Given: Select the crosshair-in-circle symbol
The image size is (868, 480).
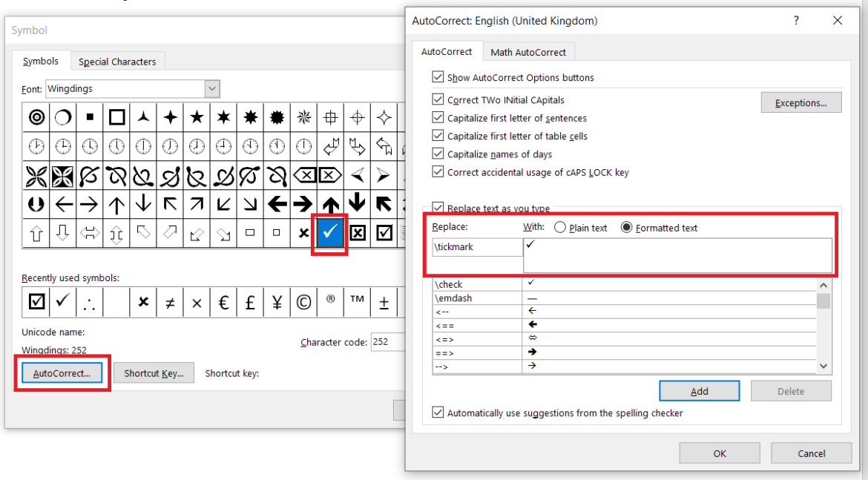Looking at the screenshot, I should click(357, 117).
